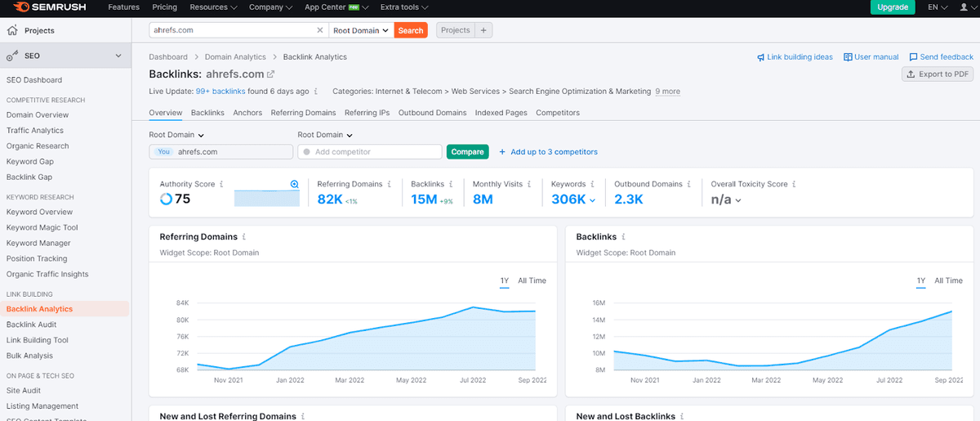Click the Semrush logo
Viewport: 980px width, 421px height.
tap(48, 7)
